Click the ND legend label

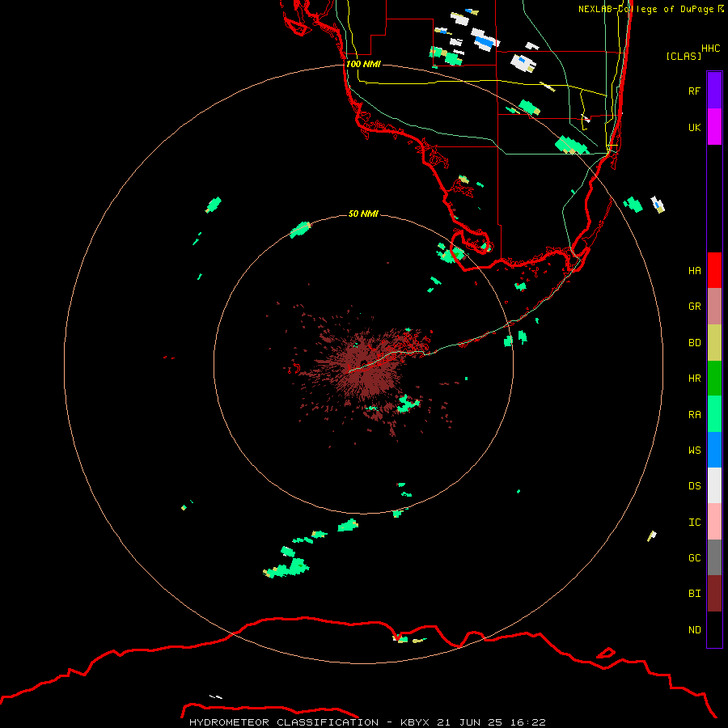(694, 630)
